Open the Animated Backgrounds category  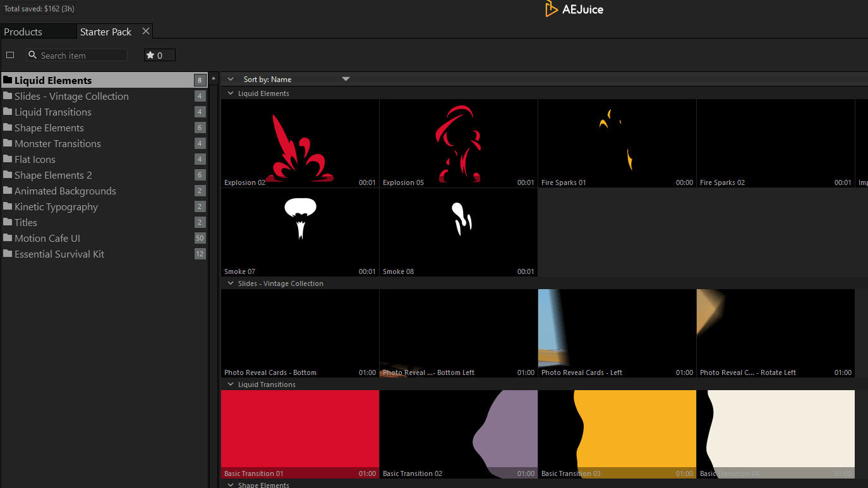(x=104, y=191)
